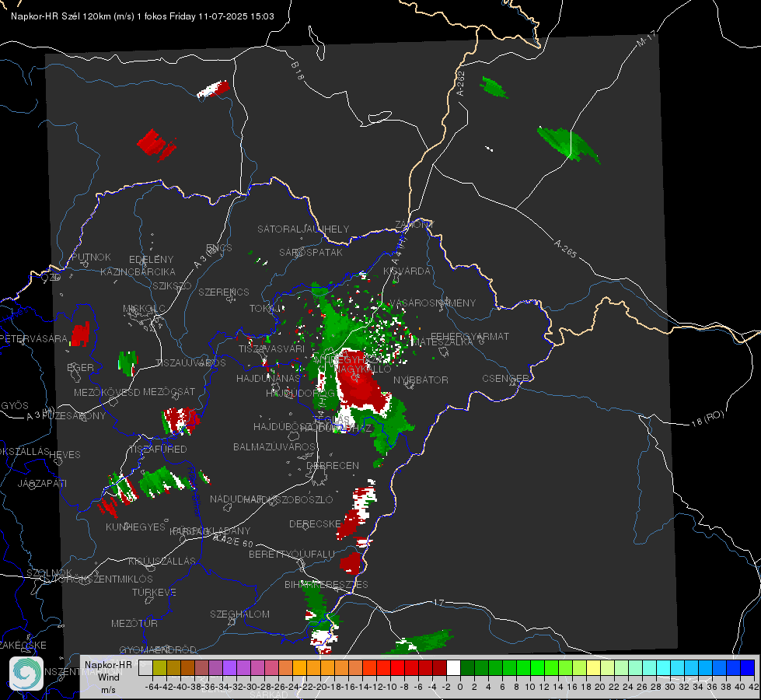Click the SZERENCS city label
761x700 pixels.
coord(224,292)
